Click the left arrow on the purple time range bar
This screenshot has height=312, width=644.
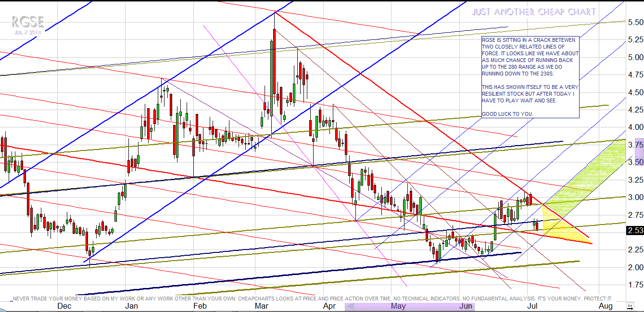coord(351,306)
